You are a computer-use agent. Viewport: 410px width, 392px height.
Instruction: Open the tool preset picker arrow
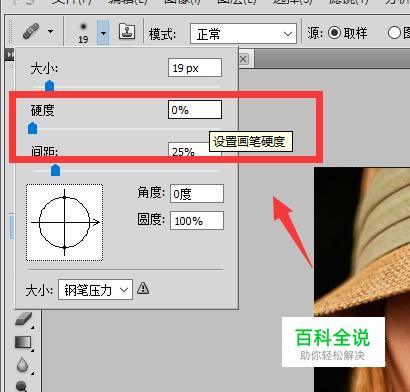(x=50, y=32)
